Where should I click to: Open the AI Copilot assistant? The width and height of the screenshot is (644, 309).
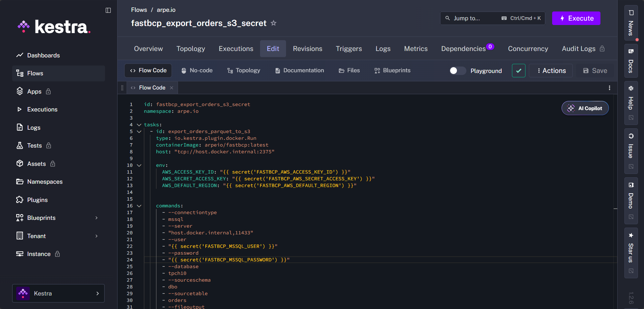[585, 108]
